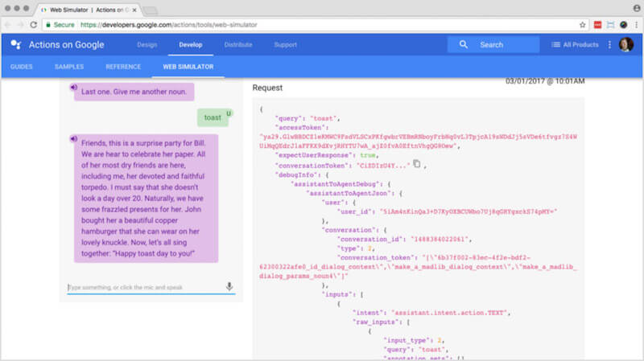Click the "expectUserResponse" key in JSON
Image resolution: width=644 pixels, height=361 pixels.
click(x=316, y=155)
